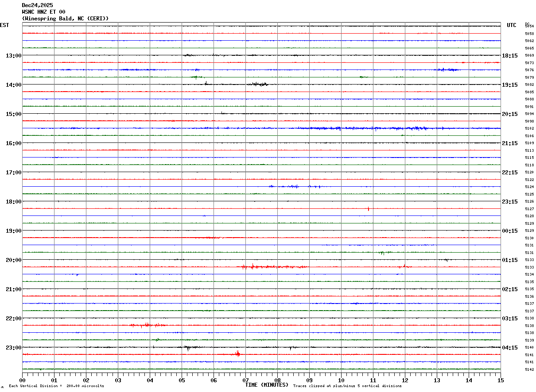This screenshot has height=392, width=536.
Task: Click the EST timezone label
Action: (4, 25)
